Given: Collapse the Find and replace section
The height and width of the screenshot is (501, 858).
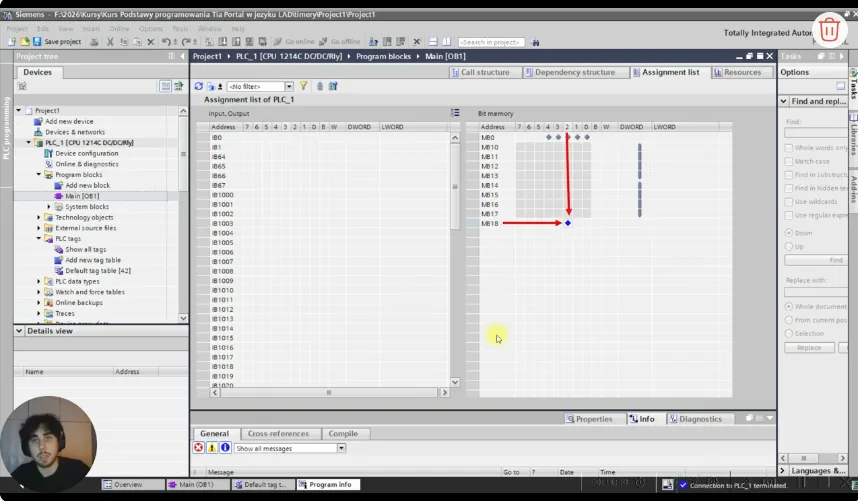Looking at the screenshot, I should (x=784, y=101).
